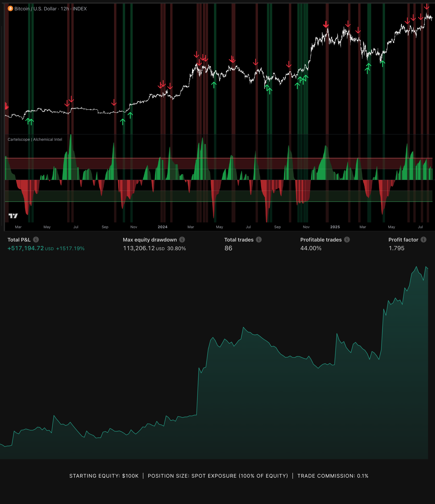Image resolution: width=435 pixels, height=504 pixels.
Task: Click info icon beside Max equity drawdown
Action: pos(182,240)
